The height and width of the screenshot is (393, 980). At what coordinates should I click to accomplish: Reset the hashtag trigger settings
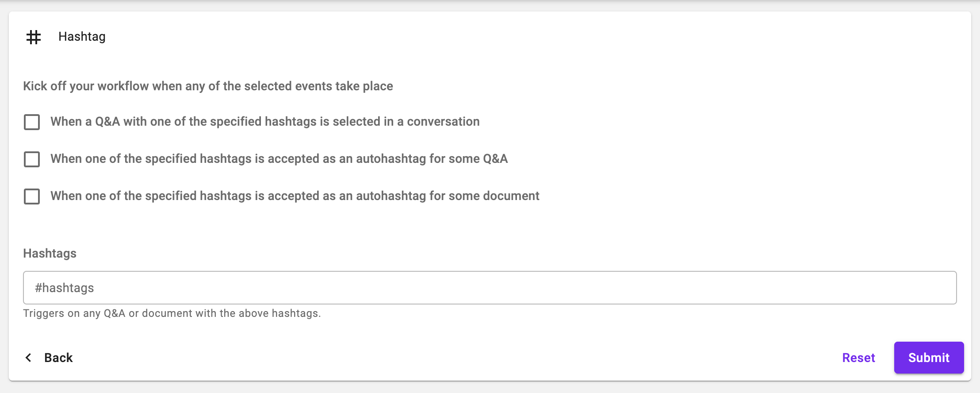point(858,358)
